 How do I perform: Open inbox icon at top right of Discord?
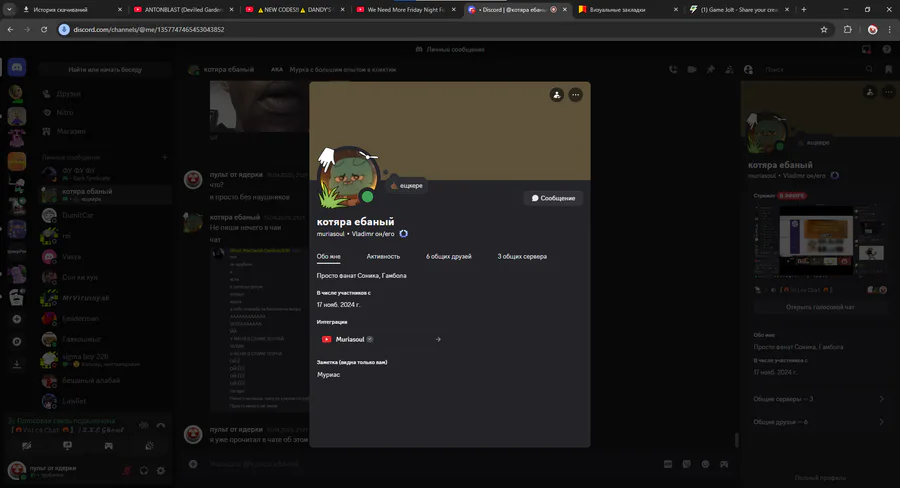point(867,49)
